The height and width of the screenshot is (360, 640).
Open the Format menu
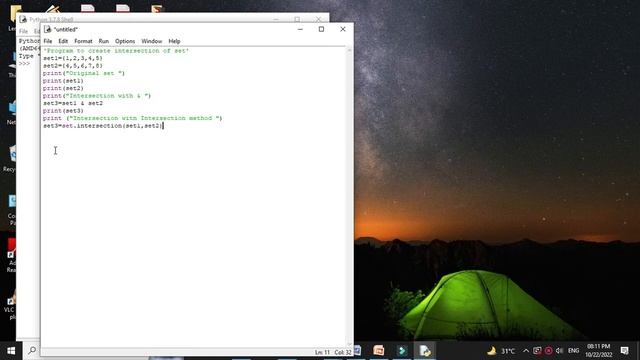pyautogui.click(x=83, y=41)
